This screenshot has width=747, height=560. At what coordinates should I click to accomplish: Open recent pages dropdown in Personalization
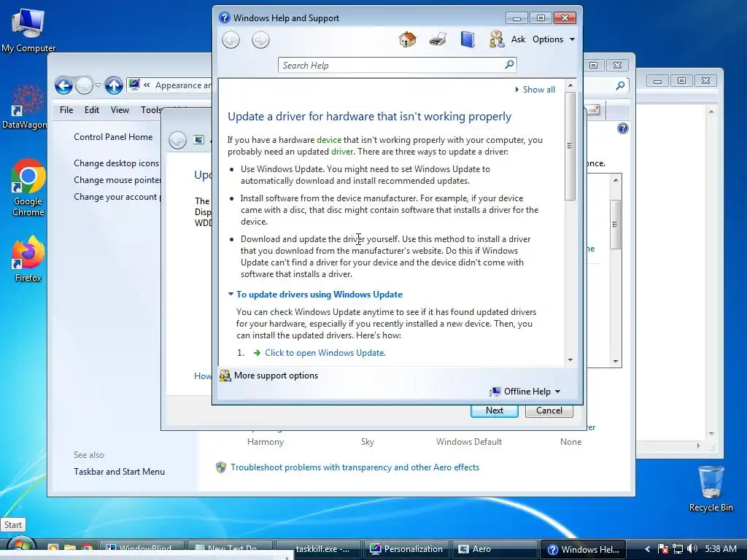pos(98,85)
